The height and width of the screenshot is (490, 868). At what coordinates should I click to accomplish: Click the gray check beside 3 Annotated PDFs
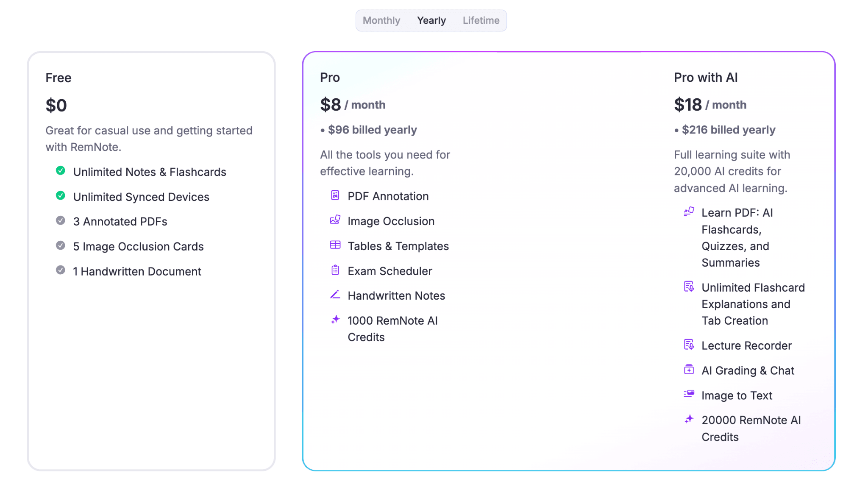click(61, 220)
